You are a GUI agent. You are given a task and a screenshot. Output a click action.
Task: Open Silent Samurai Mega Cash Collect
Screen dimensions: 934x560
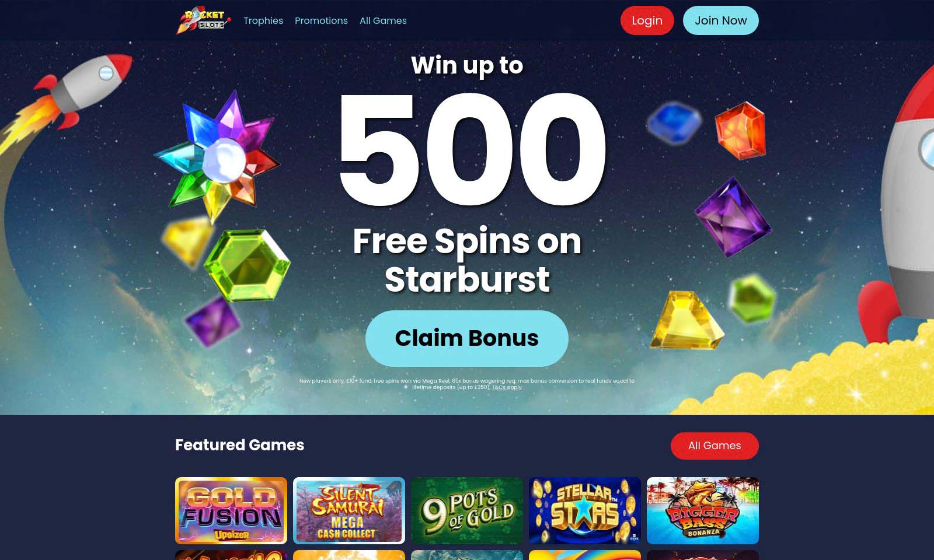pyautogui.click(x=349, y=510)
